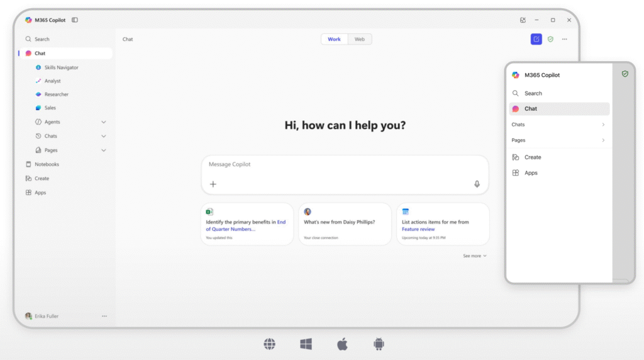Screen dimensions: 644x360
Task: Click the Chat breadcrumb label in header
Action: (128, 39)
